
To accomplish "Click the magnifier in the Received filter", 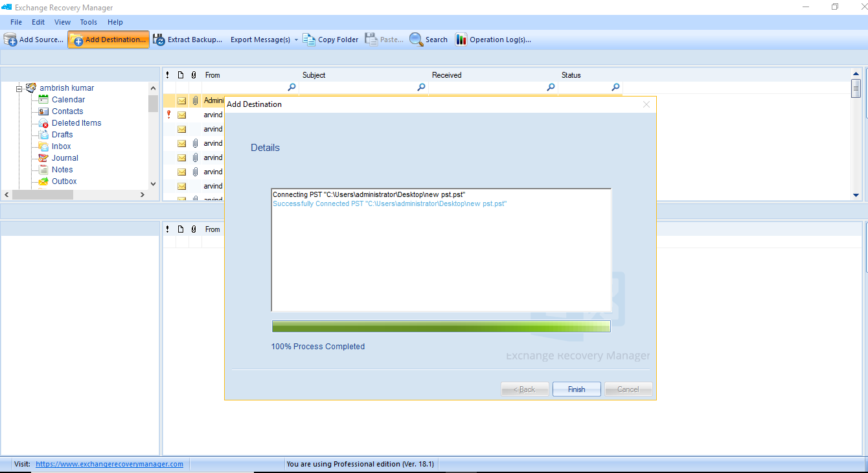I will [x=551, y=87].
